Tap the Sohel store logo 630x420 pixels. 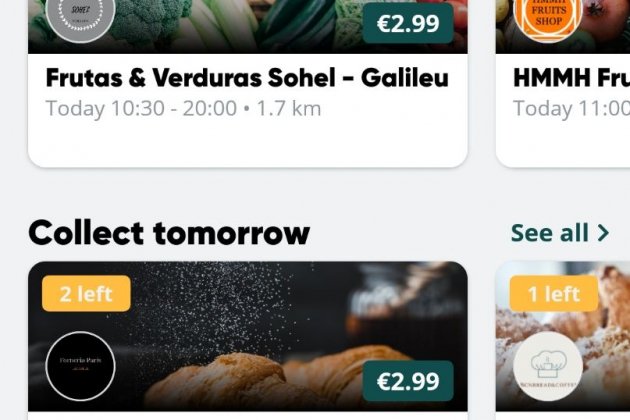pyautogui.click(x=80, y=15)
